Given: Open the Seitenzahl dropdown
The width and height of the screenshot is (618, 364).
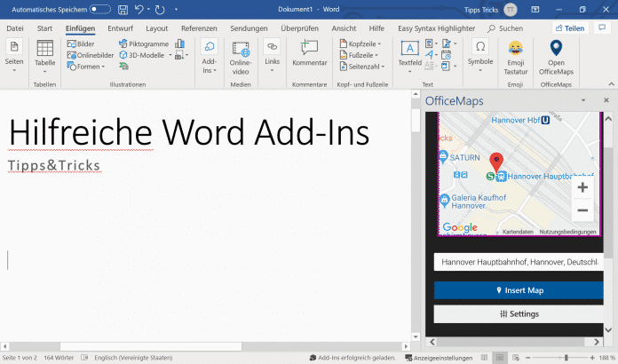Looking at the screenshot, I should tap(365, 67).
